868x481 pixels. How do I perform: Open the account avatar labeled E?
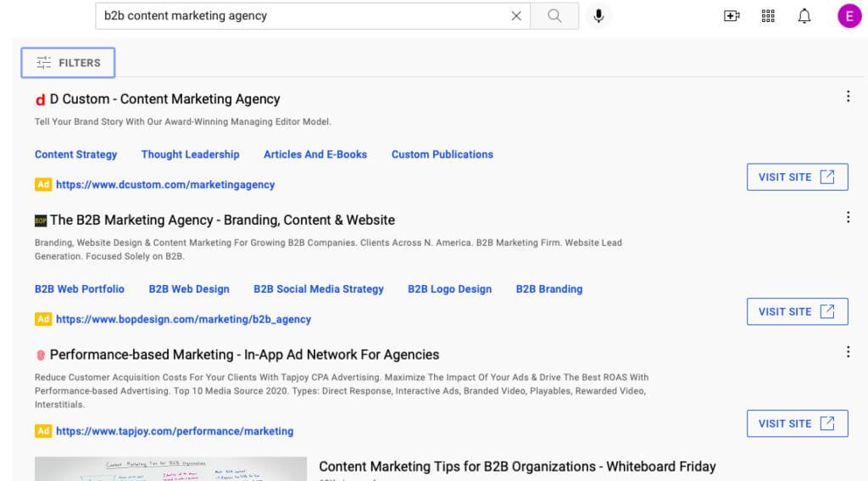click(x=849, y=16)
